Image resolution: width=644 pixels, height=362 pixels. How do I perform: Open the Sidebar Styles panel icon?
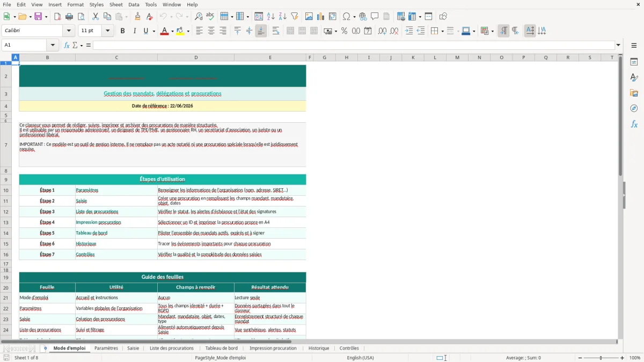634,78
